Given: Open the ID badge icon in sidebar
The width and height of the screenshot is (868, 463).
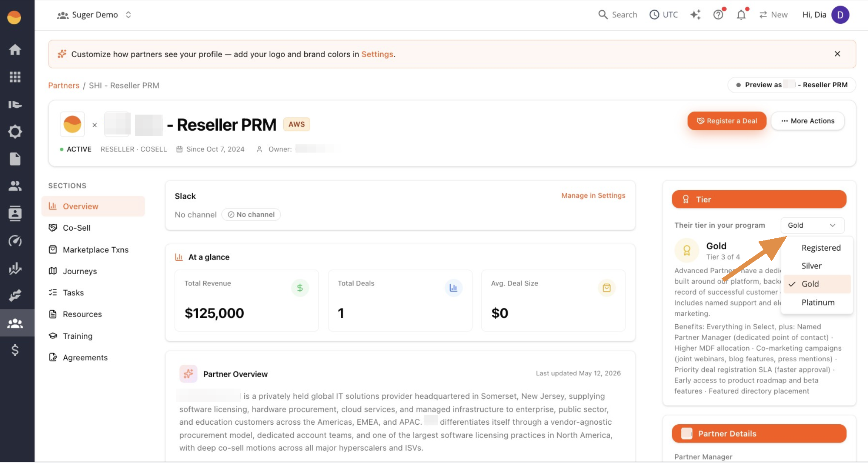Looking at the screenshot, I should click(15, 214).
